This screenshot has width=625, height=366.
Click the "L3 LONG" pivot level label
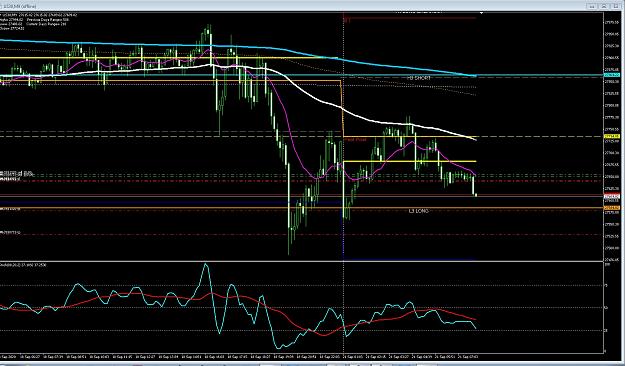pyautogui.click(x=418, y=211)
